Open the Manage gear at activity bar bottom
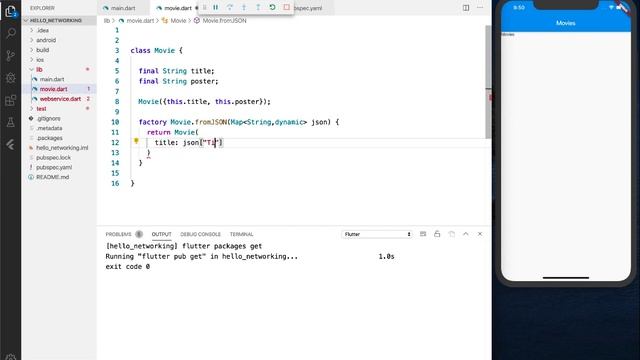The width and height of the screenshot is (640, 360). (11, 357)
